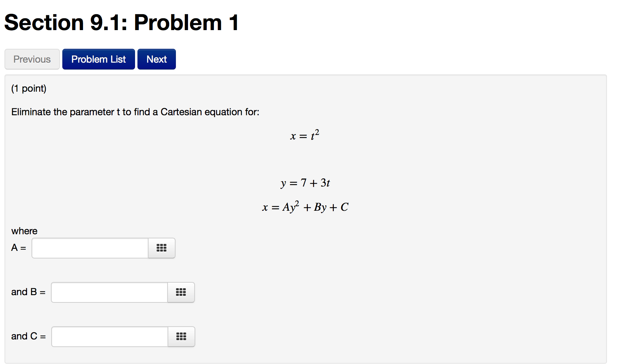This screenshot has width=626, height=364.
Task: Focus the answer field for B
Action: (x=109, y=292)
